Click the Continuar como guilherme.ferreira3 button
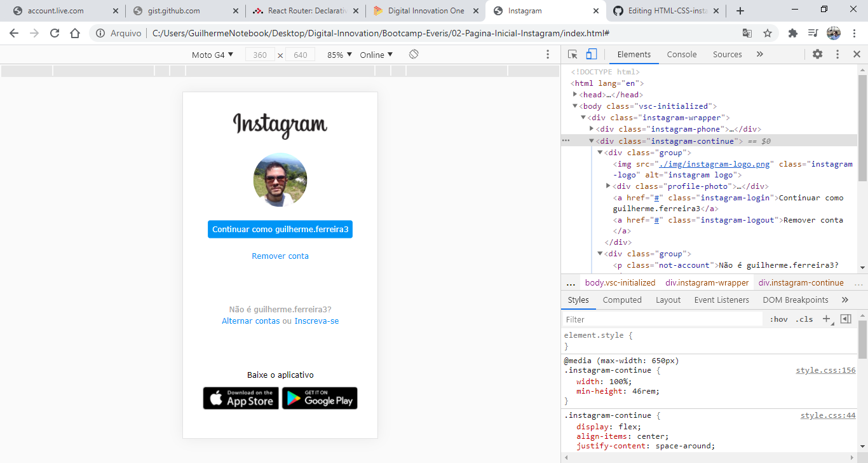 [280, 230]
